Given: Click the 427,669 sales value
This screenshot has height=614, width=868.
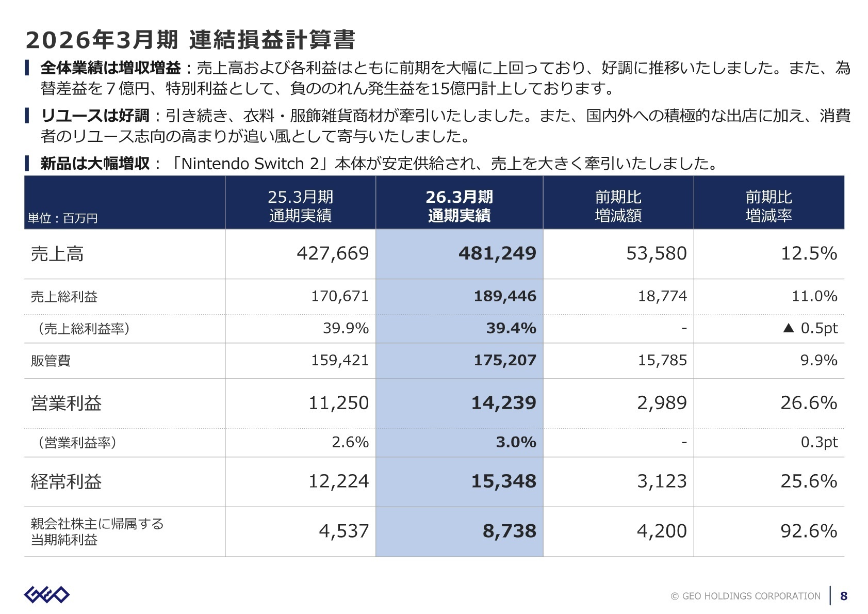Looking at the screenshot, I should point(333,253).
